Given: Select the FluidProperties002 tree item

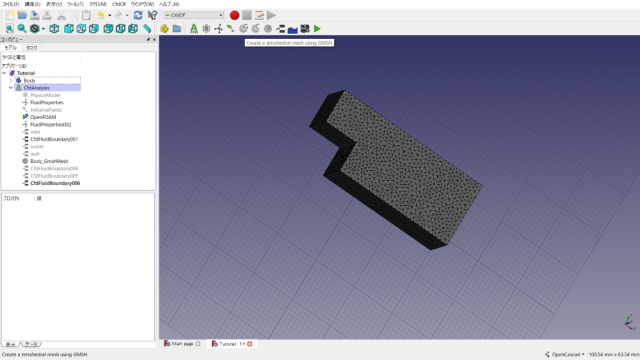Looking at the screenshot, I should 51,124.
